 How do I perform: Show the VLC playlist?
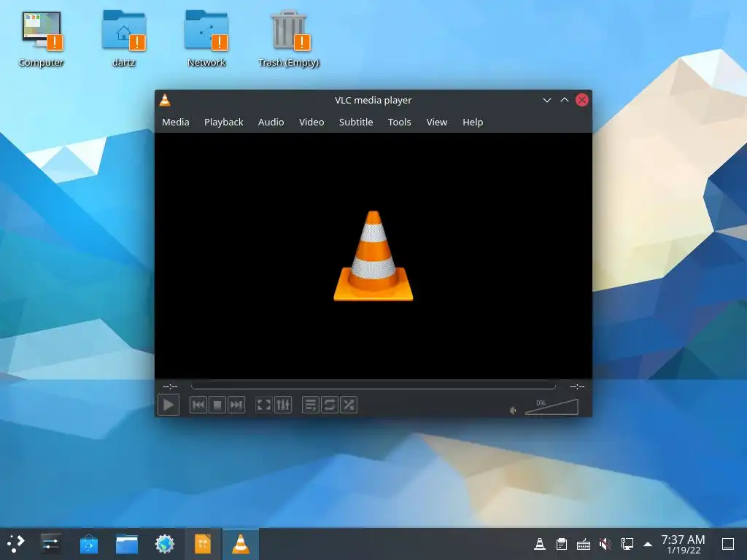click(x=311, y=405)
